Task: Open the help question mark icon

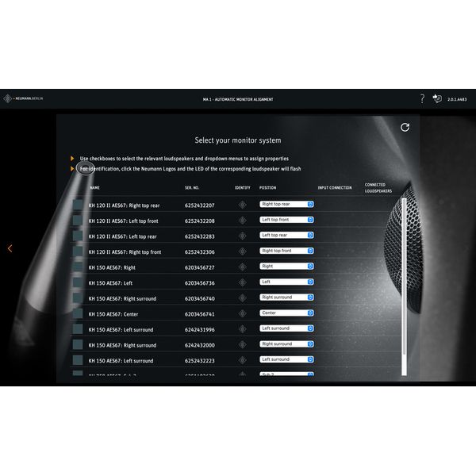Action: click(422, 99)
